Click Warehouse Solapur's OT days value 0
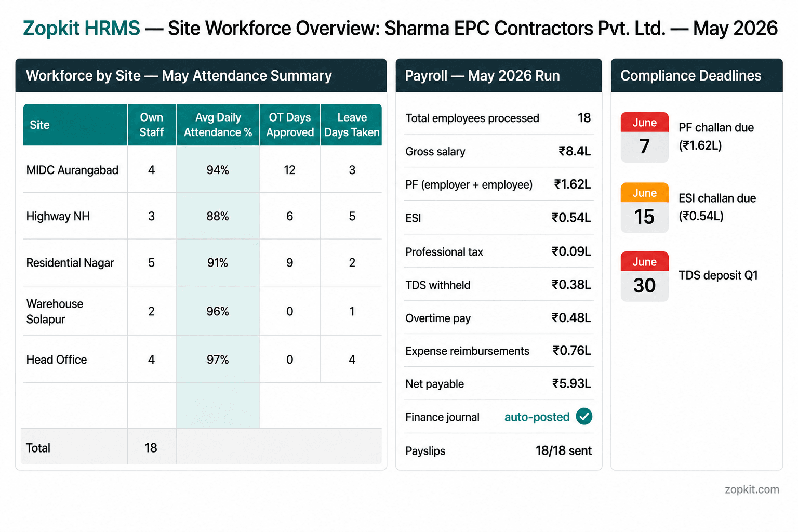The width and height of the screenshot is (798, 532). 290,311
